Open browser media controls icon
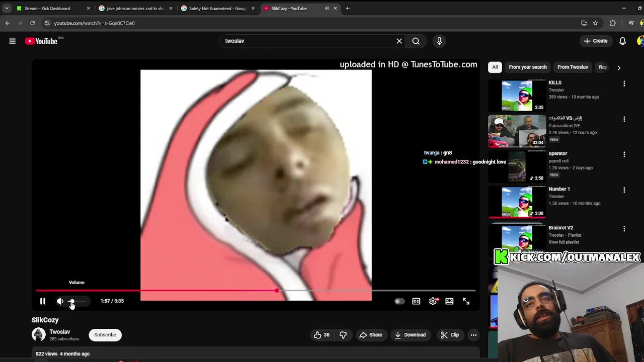Viewport: 644px width, 362px height. coord(631,23)
